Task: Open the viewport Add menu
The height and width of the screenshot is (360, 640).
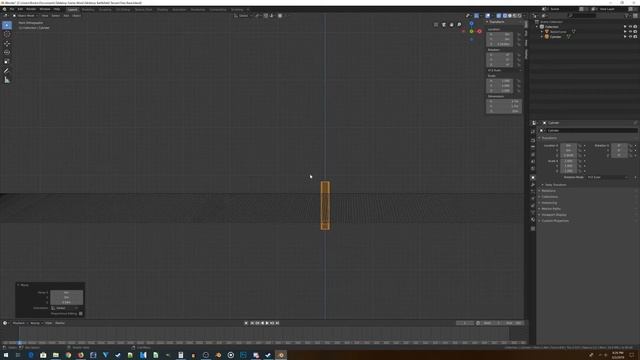Action: (x=66, y=16)
